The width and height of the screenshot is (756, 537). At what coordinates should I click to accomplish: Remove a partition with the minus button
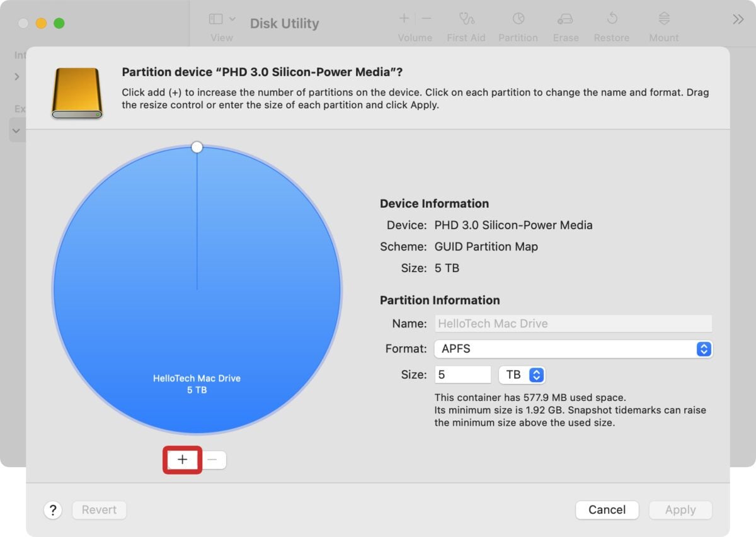(213, 460)
